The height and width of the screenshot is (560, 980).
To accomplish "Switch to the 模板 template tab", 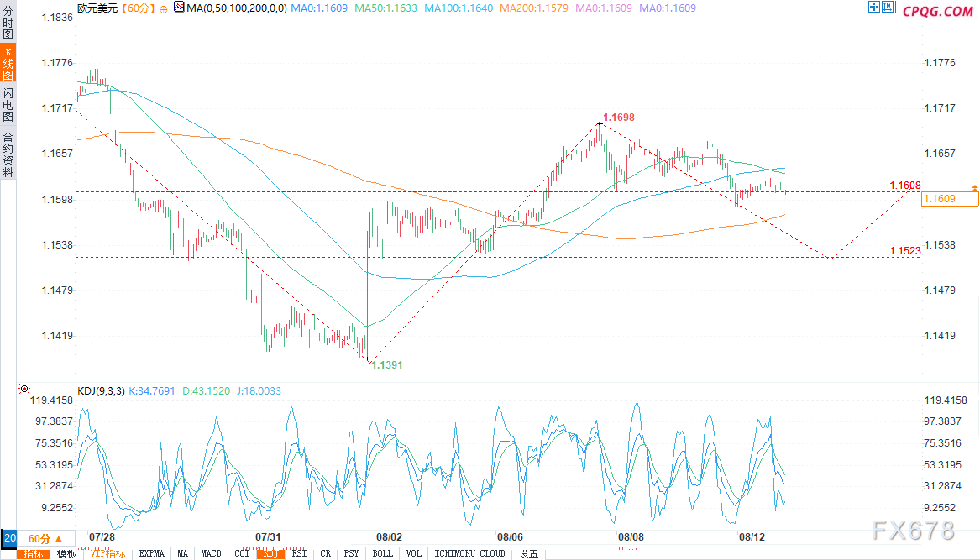I will point(66,554).
